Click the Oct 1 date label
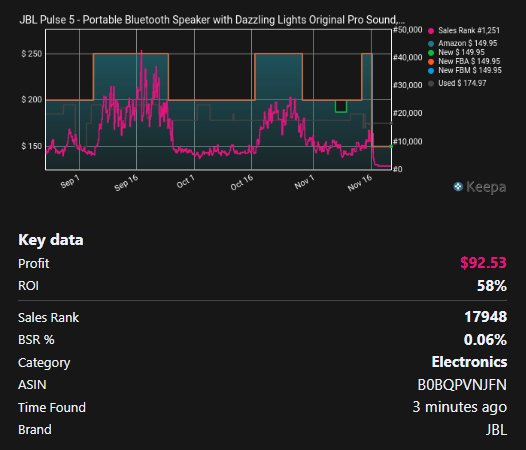 [x=186, y=182]
